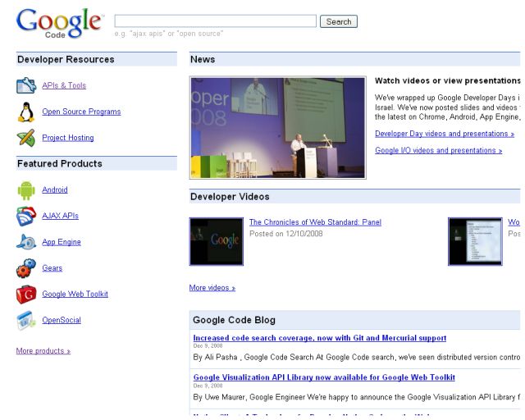525x420 pixels.
Task: Click the Developer Day stage photo
Action: click(277, 128)
